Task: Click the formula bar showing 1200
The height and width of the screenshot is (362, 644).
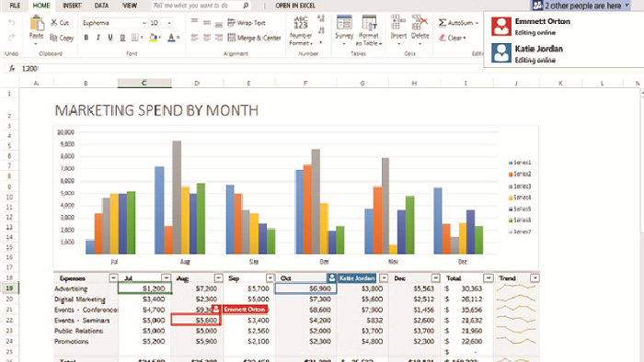Action: coord(249,69)
